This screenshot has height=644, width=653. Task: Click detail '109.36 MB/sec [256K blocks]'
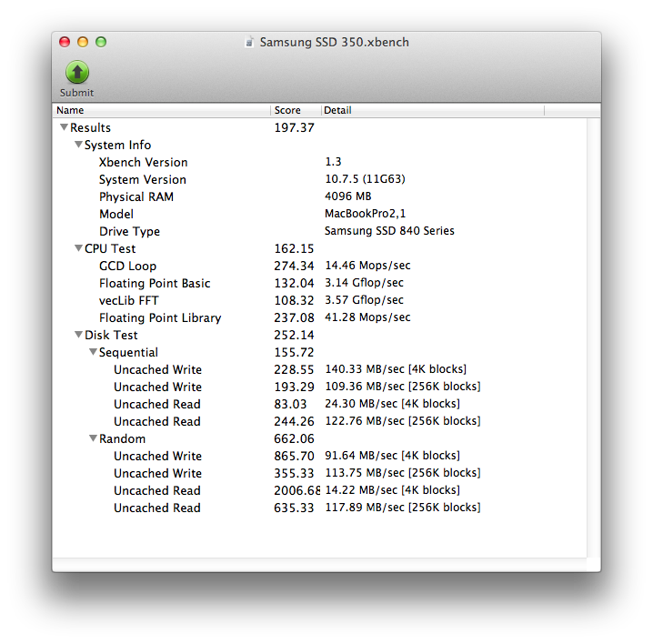tap(403, 387)
